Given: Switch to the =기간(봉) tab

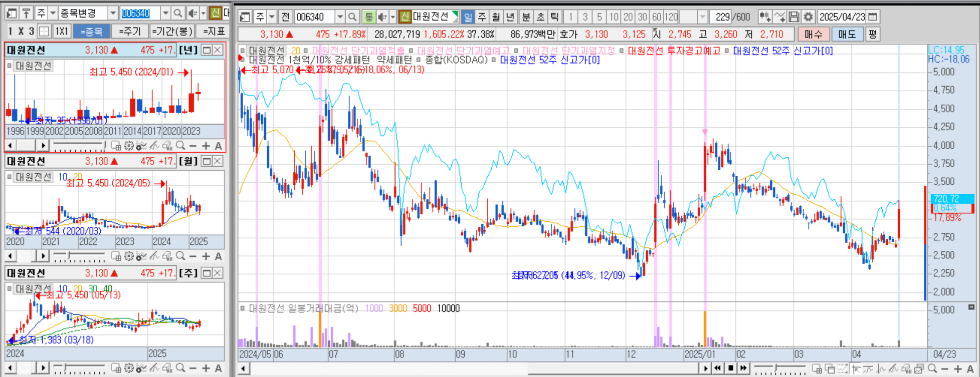Looking at the screenshot, I should (172, 32).
